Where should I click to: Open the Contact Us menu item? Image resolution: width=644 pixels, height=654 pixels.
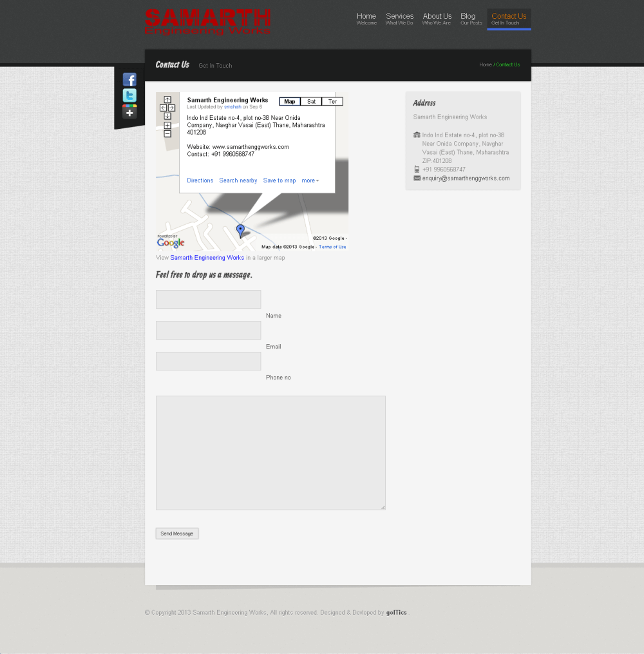509,19
